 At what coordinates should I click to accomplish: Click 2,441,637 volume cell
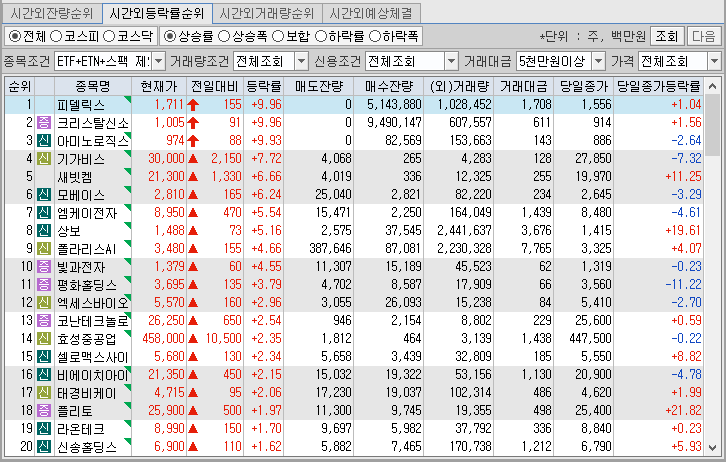tap(464, 231)
